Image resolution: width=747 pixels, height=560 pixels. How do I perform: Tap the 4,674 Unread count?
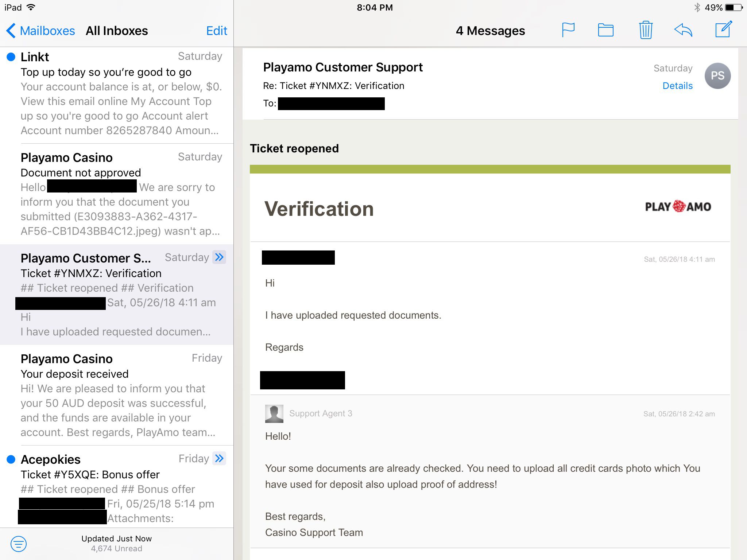click(117, 548)
